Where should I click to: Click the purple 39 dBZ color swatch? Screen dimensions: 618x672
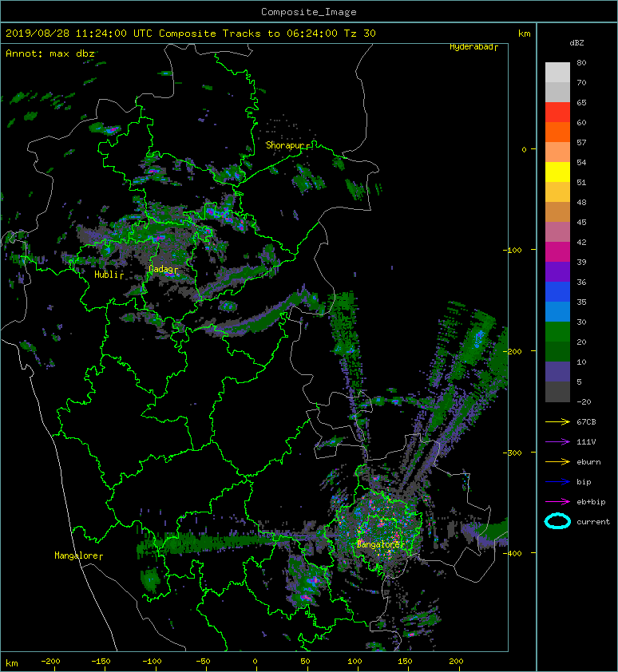click(x=557, y=271)
